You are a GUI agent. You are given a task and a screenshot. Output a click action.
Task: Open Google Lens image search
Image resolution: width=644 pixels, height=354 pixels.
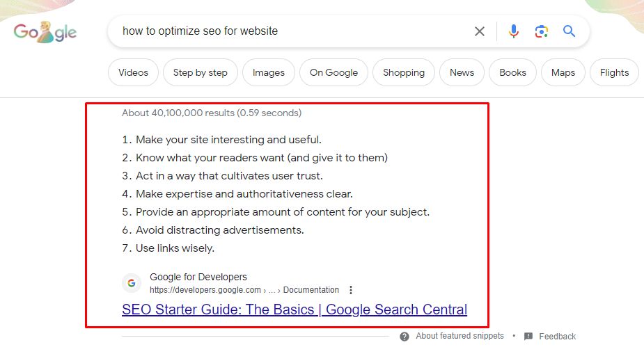(542, 31)
